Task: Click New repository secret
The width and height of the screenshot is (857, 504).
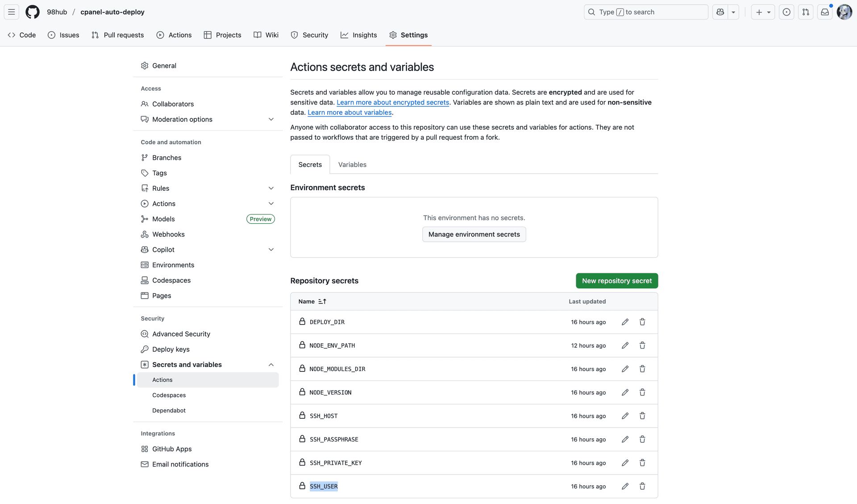Action: click(x=616, y=280)
